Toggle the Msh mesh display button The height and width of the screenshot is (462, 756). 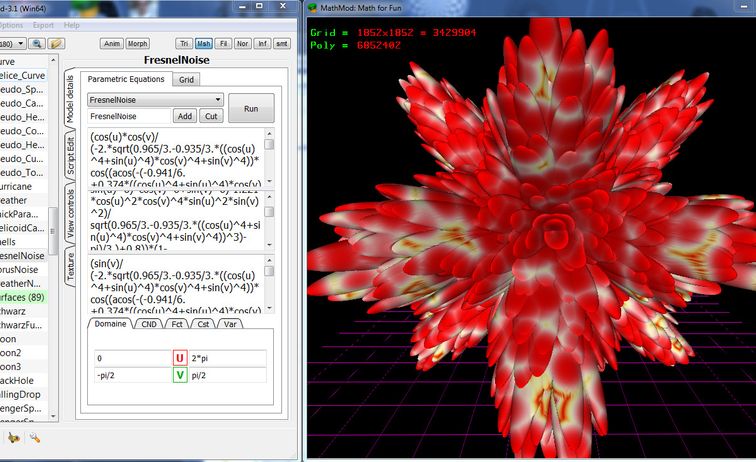coord(203,44)
